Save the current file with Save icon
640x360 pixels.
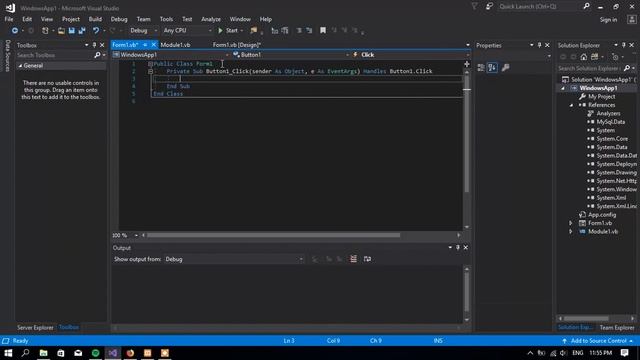[x=71, y=31]
